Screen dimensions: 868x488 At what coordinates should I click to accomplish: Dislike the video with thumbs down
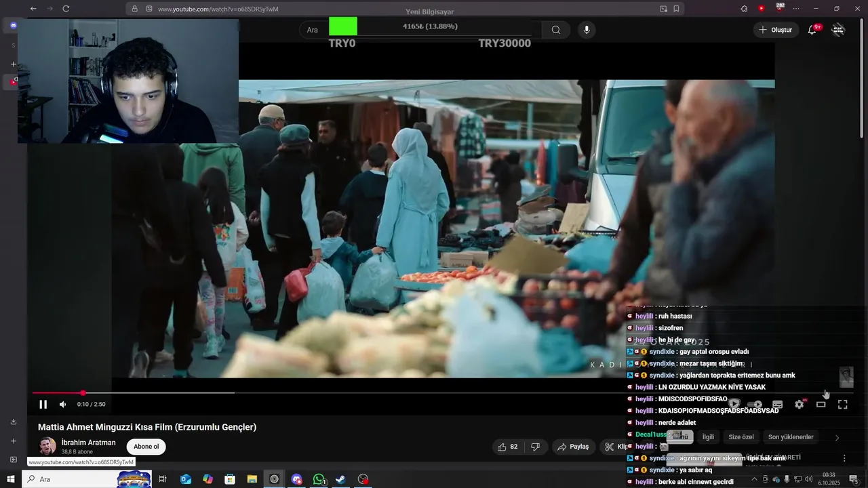click(x=535, y=447)
